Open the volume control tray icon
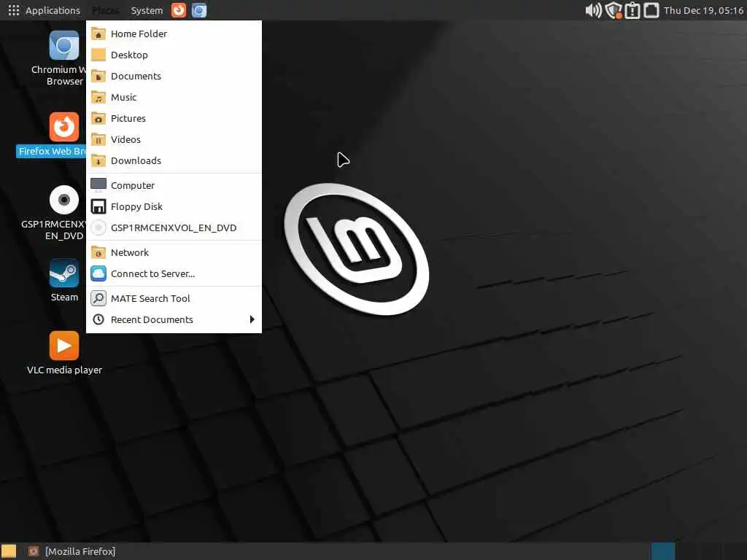The height and width of the screenshot is (560, 747). point(594,10)
